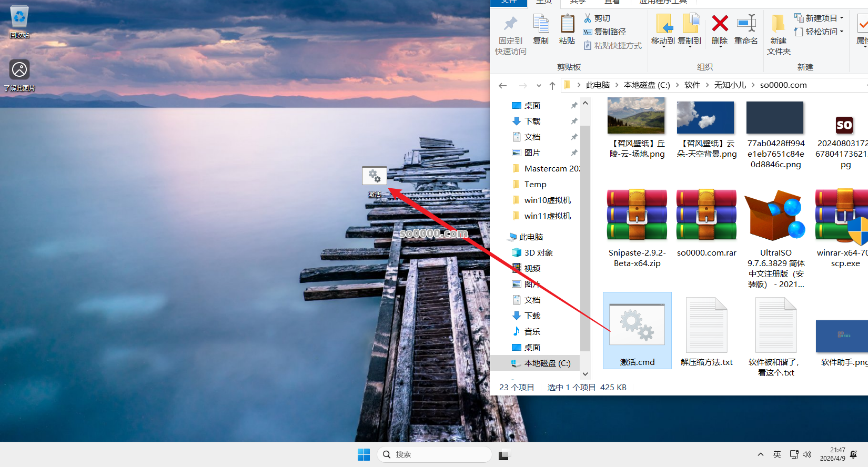Click the Delete (删除) ribbon icon
868x467 pixels.
tap(720, 29)
